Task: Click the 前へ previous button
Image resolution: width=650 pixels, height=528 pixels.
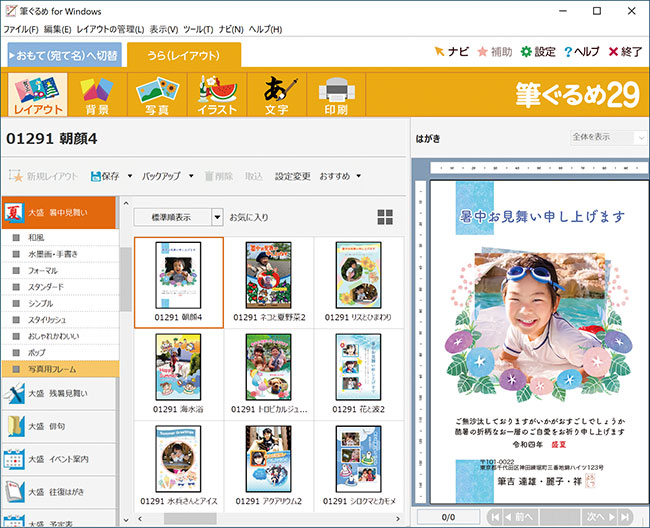Action: click(x=520, y=517)
